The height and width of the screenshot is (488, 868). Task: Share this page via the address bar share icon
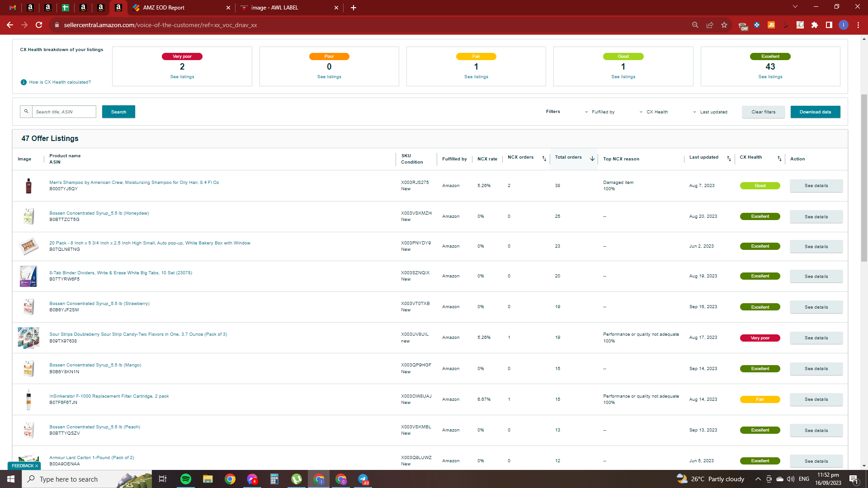[x=710, y=25]
